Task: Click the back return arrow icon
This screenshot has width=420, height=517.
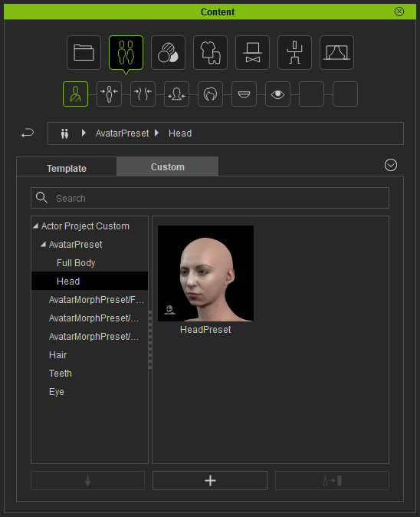Action: (x=28, y=133)
